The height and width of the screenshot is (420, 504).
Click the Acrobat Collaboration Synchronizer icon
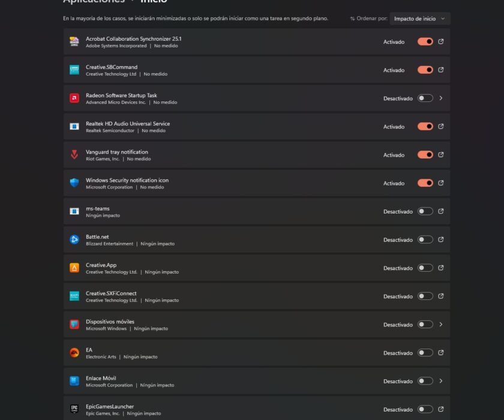[x=74, y=41]
